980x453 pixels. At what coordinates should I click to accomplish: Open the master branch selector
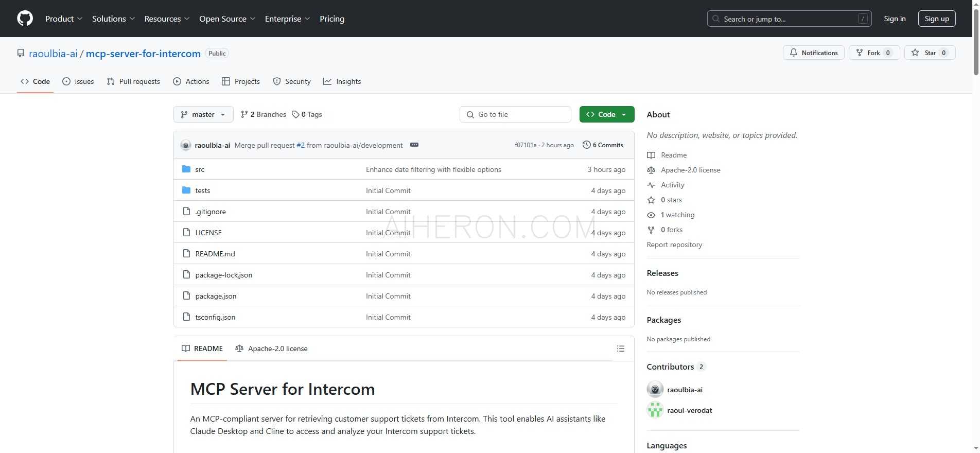click(203, 114)
